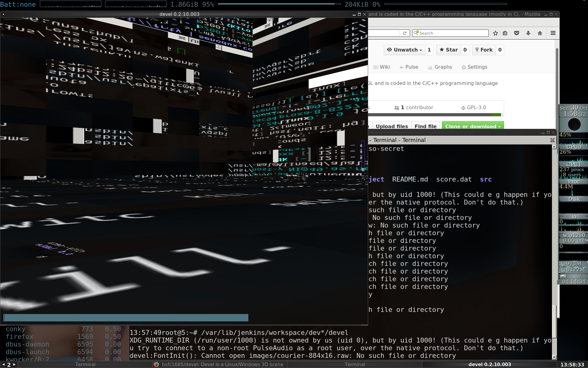Open the repository Settings tab
The width and height of the screenshot is (588, 368).
point(474,67)
